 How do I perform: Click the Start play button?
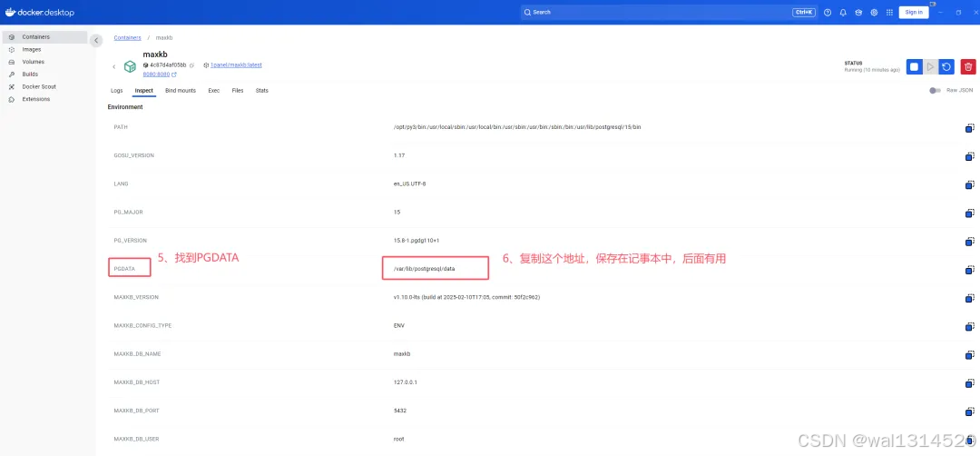click(x=931, y=66)
